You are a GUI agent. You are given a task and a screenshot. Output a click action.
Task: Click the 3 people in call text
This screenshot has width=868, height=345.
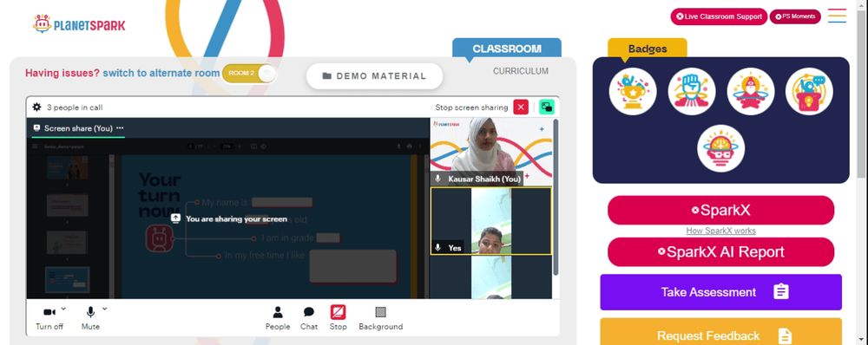[x=75, y=107]
